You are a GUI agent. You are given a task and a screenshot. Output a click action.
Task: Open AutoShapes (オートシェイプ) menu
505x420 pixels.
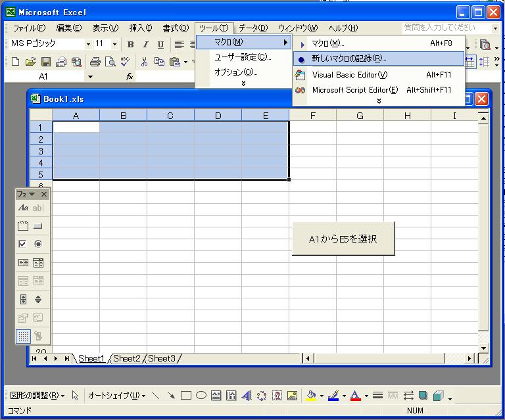(116, 395)
